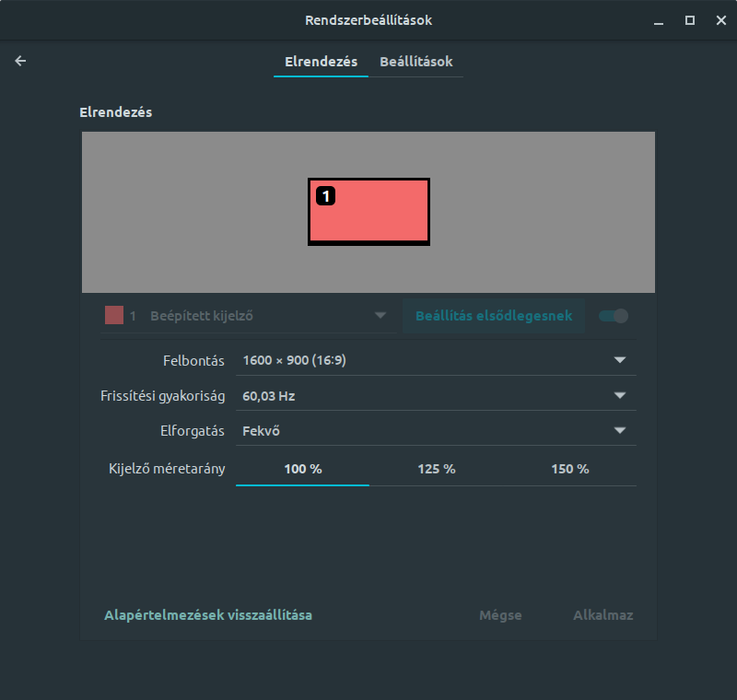Screen dimensions: 737x700
Task: Click Alapértelmezések visszaállítása link
Action: pos(208,615)
